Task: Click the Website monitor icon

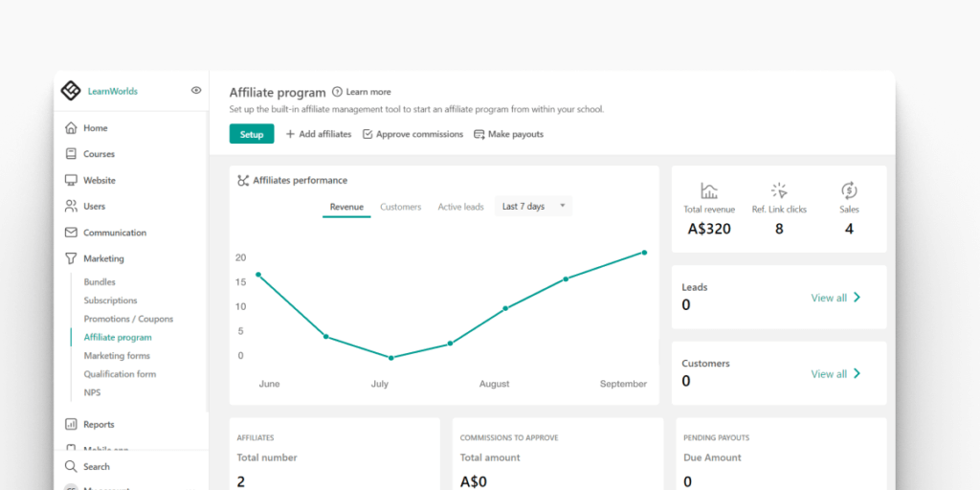Action: click(71, 180)
